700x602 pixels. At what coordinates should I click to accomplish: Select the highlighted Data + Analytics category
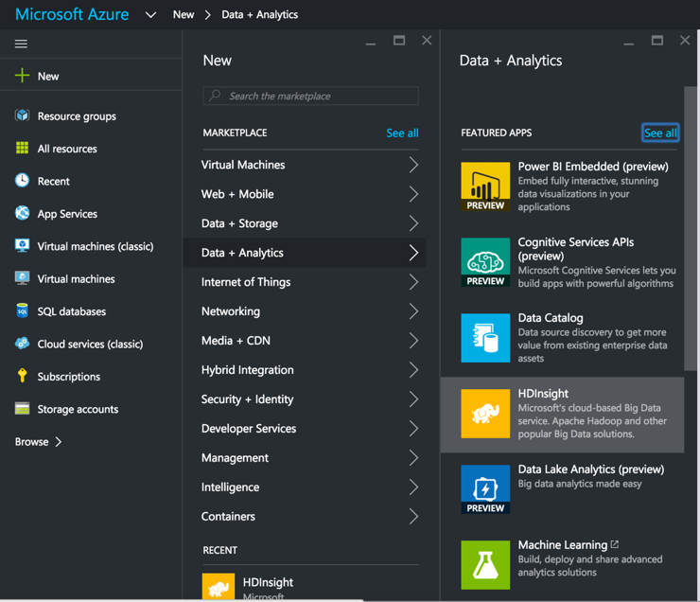click(x=304, y=253)
